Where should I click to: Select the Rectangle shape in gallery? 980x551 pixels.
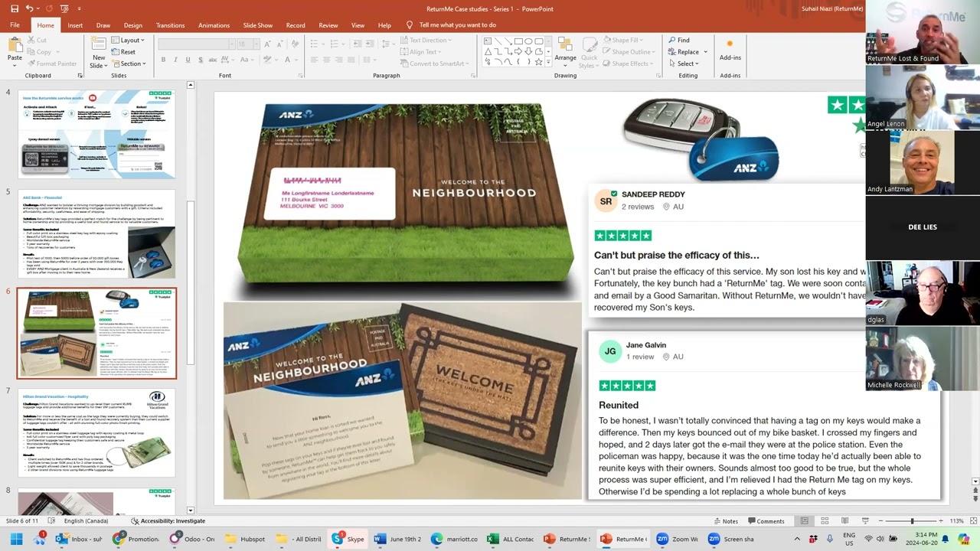pyautogui.click(x=518, y=41)
